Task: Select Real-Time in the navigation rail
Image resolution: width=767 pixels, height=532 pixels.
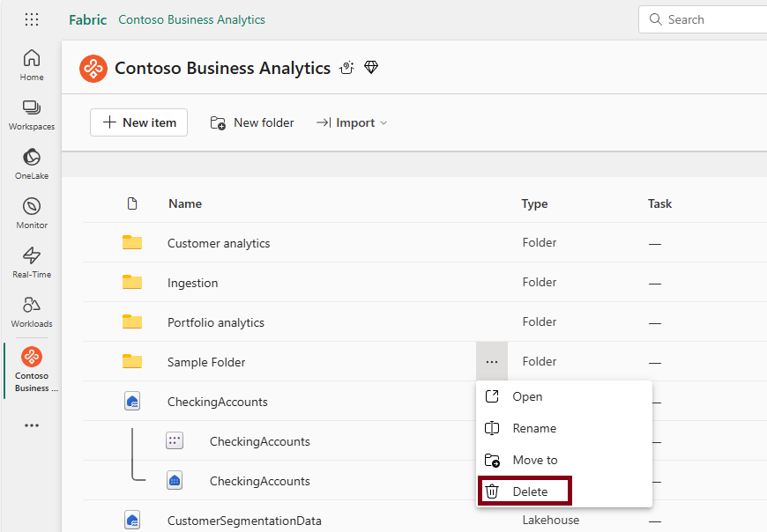Action: 31,261
